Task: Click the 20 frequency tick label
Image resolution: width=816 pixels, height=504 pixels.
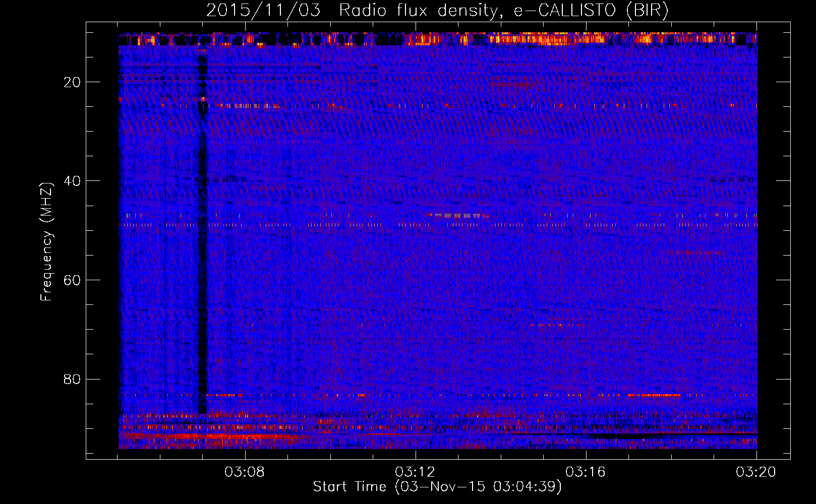Action: [73, 82]
